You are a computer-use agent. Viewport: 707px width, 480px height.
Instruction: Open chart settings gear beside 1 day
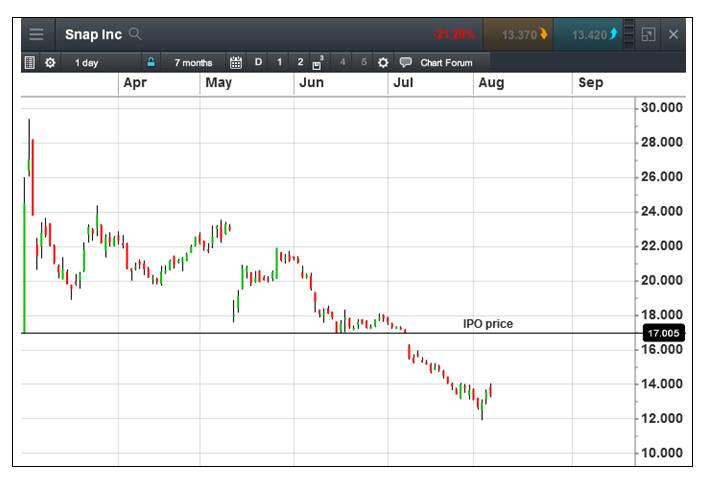tap(50, 62)
